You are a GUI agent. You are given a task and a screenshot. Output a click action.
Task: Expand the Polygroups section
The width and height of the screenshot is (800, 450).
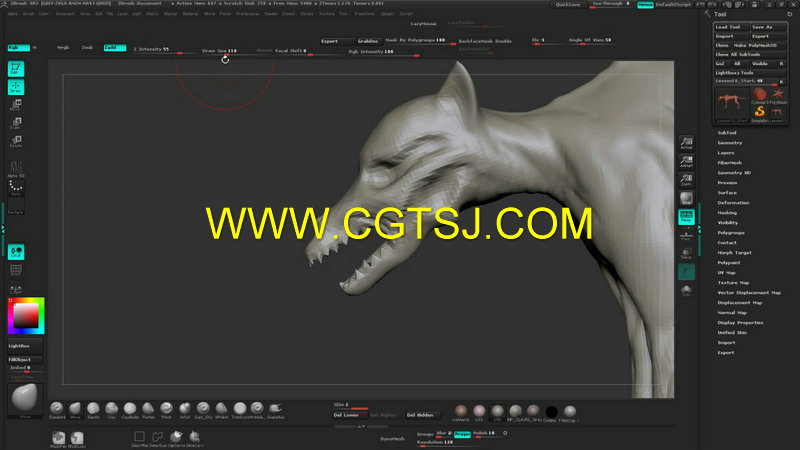pos(731,233)
